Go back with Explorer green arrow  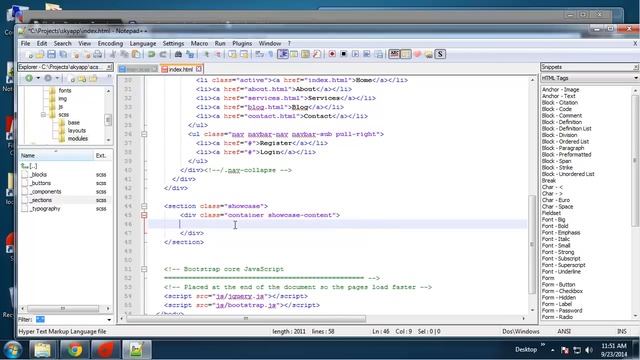point(29,78)
